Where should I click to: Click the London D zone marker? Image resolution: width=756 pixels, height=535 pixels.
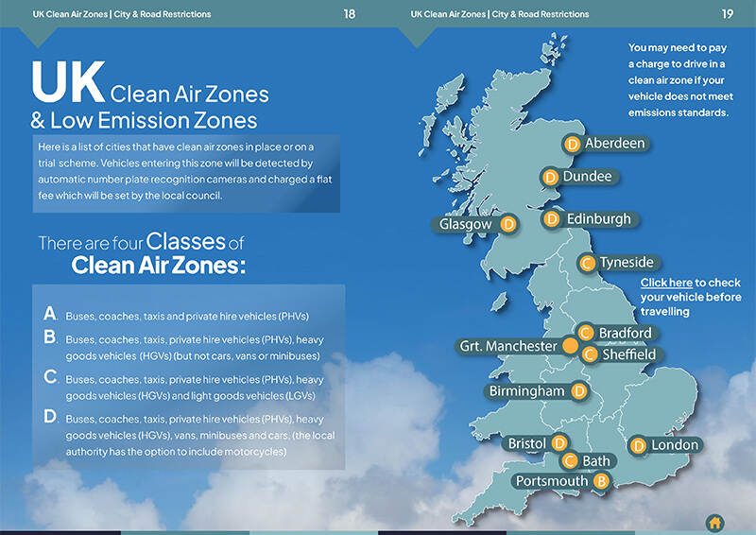[638, 445]
